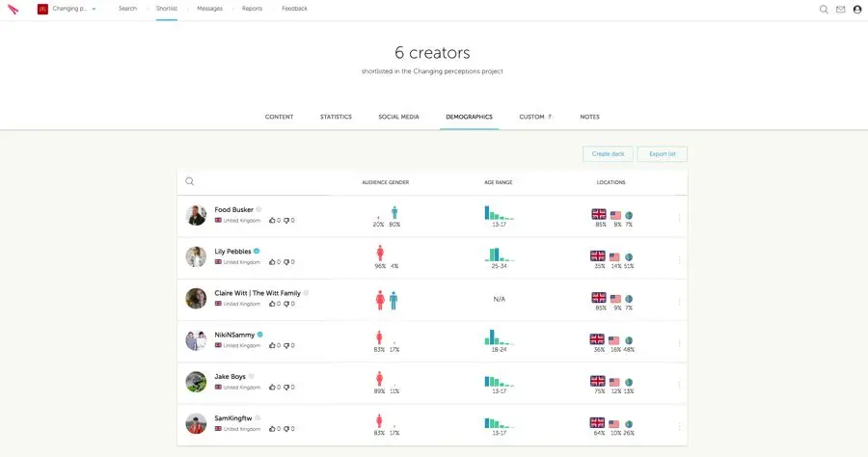Click thumbs up for Jake Boys
The width and height of the screenshot is (868, 457).
coord(273,387)
